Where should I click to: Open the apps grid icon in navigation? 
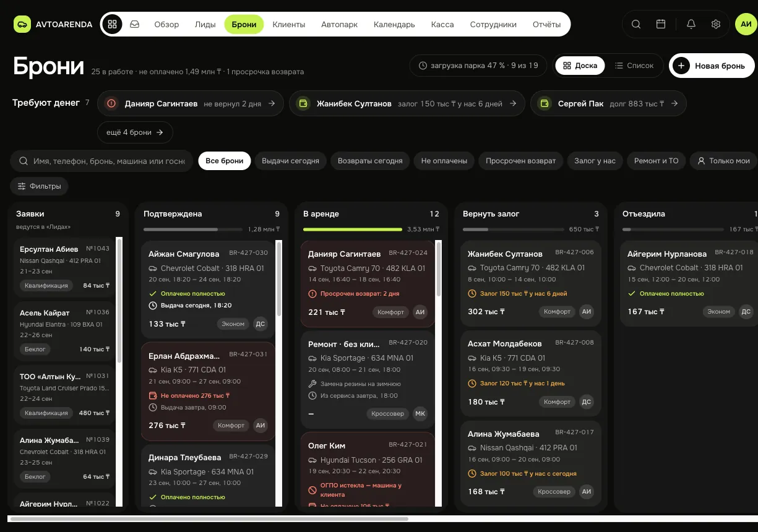click(x=112, y=24)
